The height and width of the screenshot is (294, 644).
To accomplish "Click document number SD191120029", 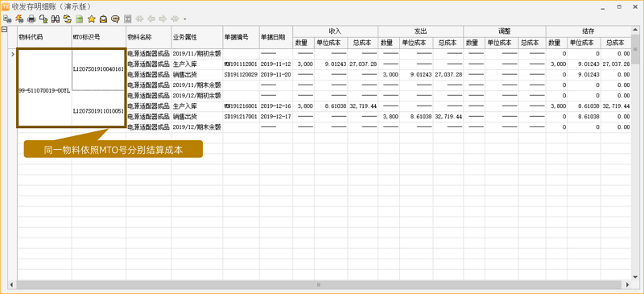I will [241, 74].
